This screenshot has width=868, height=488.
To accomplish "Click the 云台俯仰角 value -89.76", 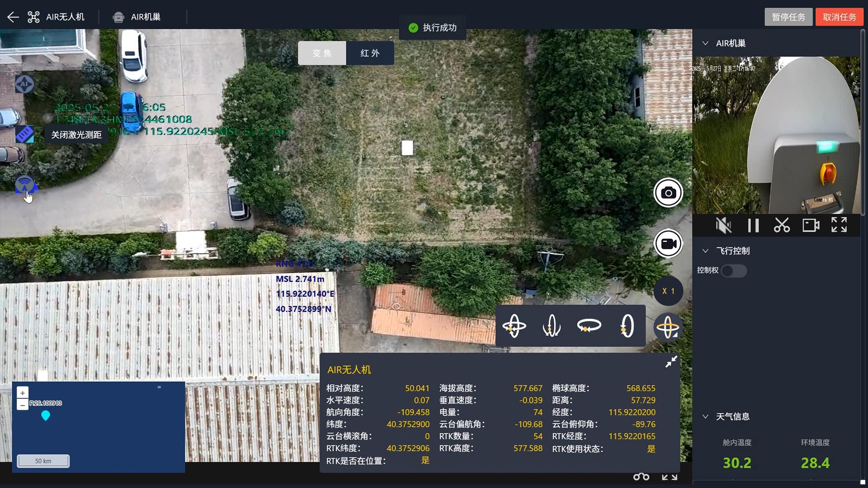I will coord(644,424).
